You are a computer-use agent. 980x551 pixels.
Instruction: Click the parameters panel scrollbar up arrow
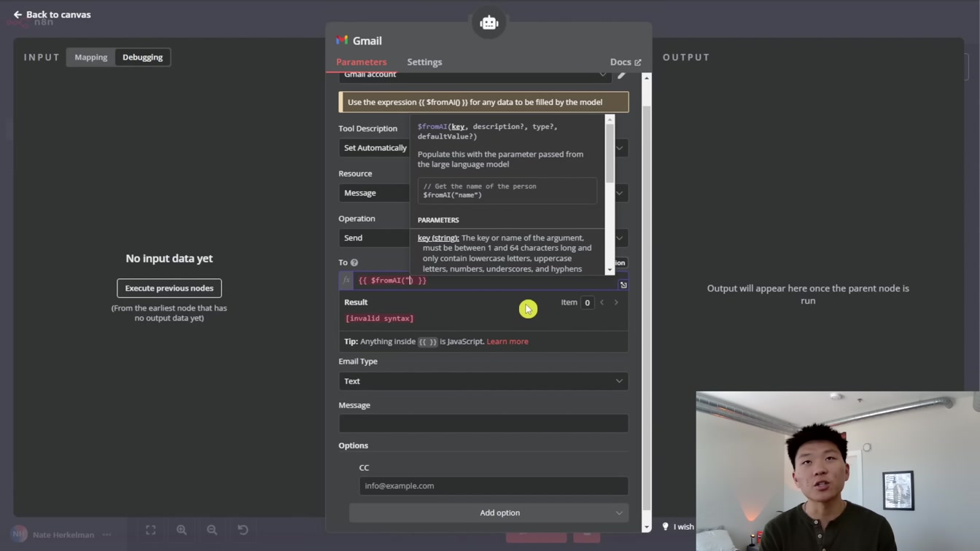coord(646,77)
